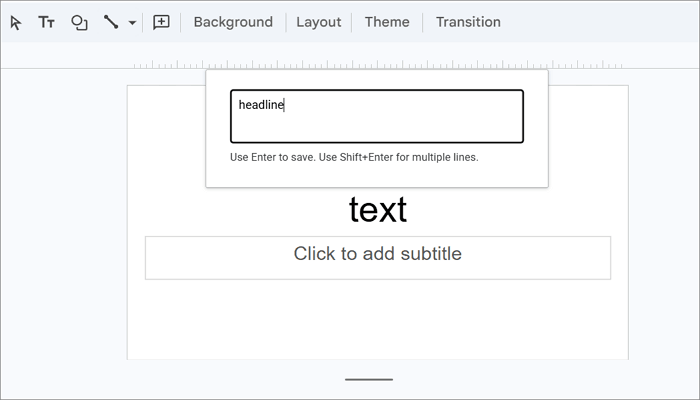Viewport: 700px width, 400px height.
Task: Focus the text field containing 'headline'
Action: [377, 117]
